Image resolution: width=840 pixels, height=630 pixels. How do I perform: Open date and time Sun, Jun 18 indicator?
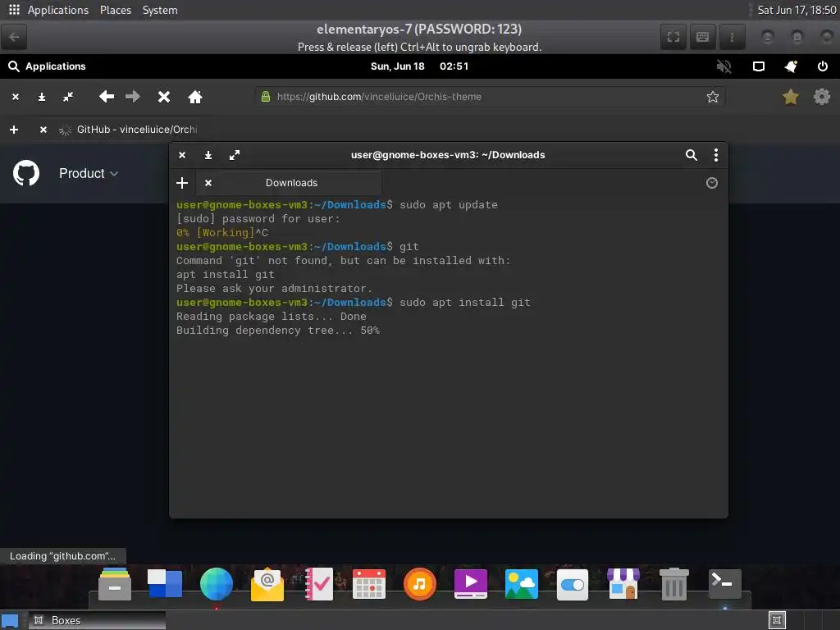coord(419,66)
